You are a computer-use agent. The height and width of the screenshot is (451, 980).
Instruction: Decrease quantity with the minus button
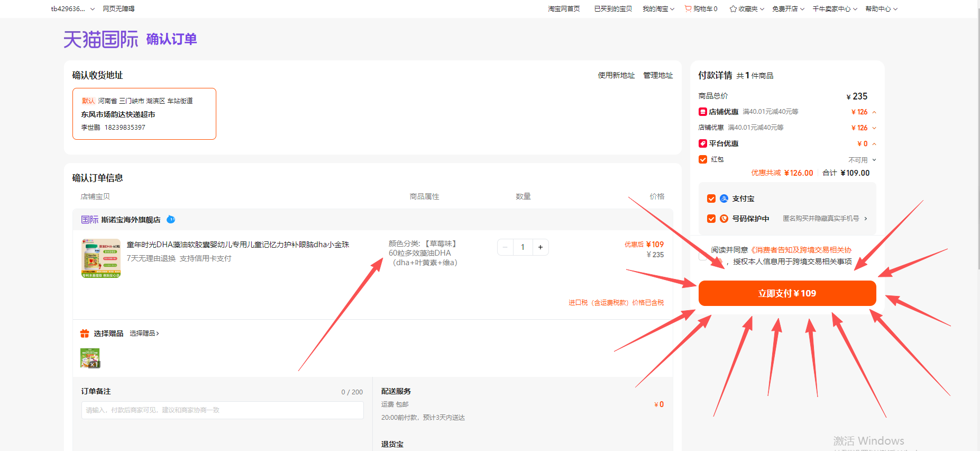click(505, 247)
